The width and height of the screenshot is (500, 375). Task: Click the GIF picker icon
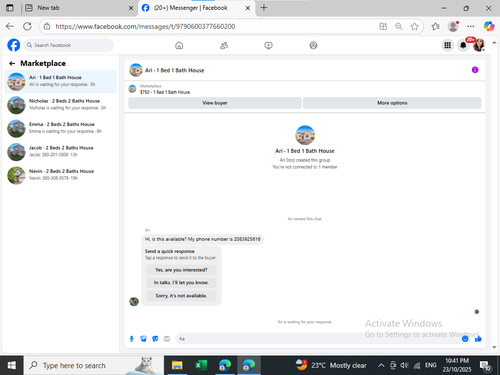click(x=167, y=339)
